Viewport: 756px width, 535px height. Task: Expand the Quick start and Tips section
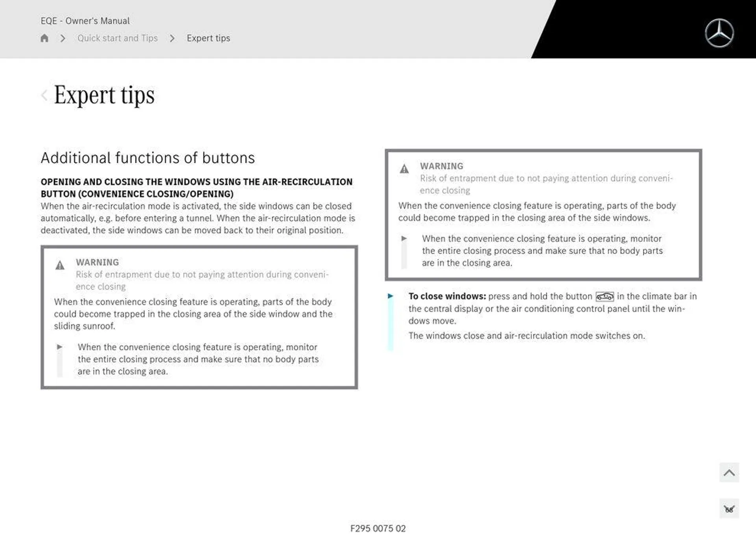117,38
